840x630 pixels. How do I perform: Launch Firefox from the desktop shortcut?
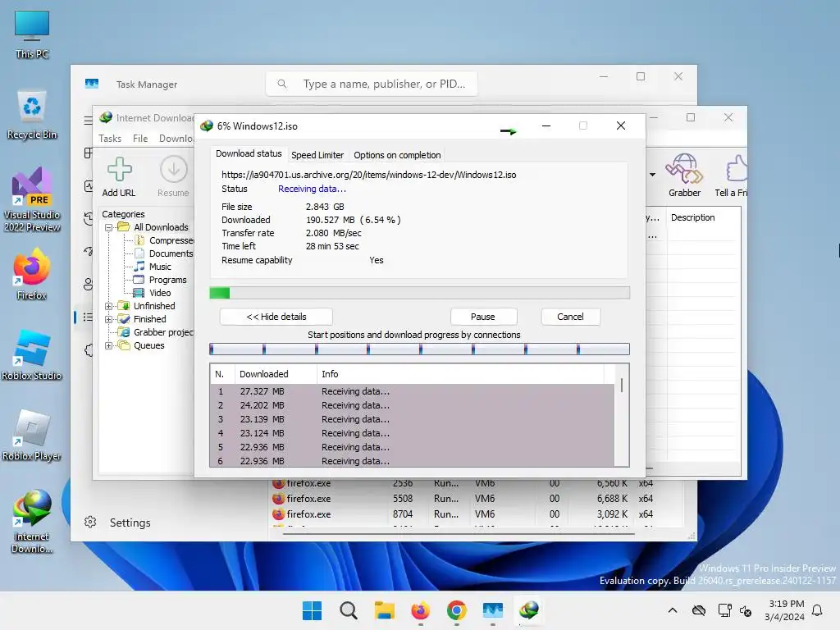[32, 274]
